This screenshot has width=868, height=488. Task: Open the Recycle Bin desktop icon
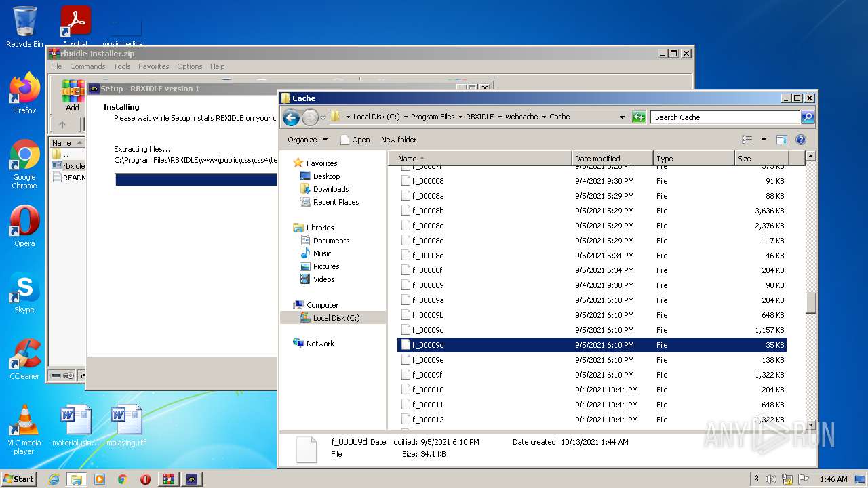click(24, 27)
